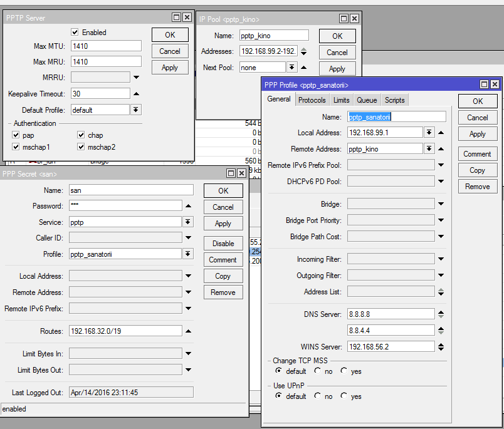Click the Disable button in PPP Secret
The image size is (504, 429).
[x=223, y=244]
